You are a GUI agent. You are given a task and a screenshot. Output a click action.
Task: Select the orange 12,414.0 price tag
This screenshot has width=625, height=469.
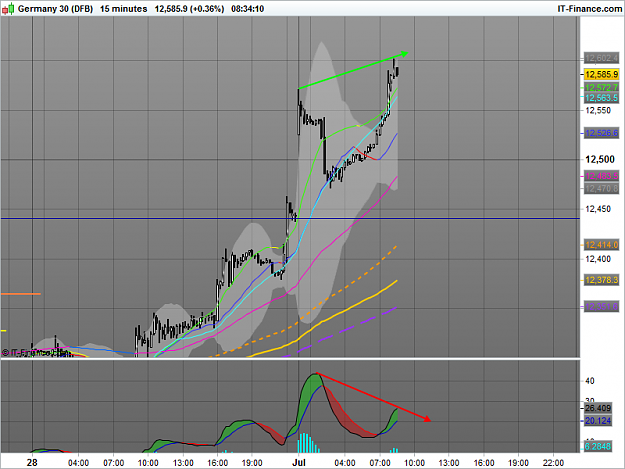pos(601,245)
